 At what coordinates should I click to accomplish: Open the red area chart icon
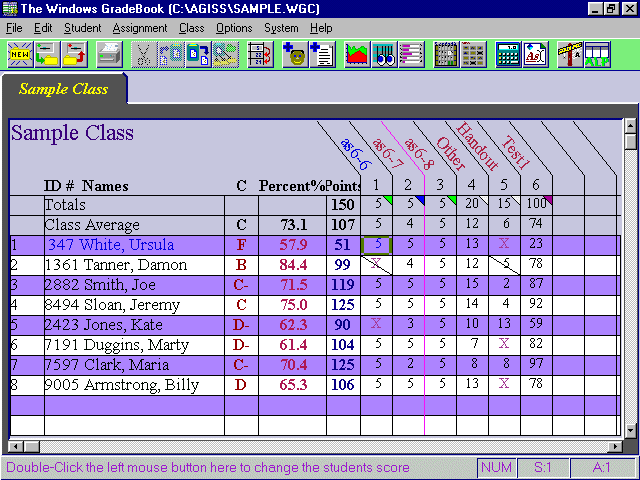coord(356,54)
